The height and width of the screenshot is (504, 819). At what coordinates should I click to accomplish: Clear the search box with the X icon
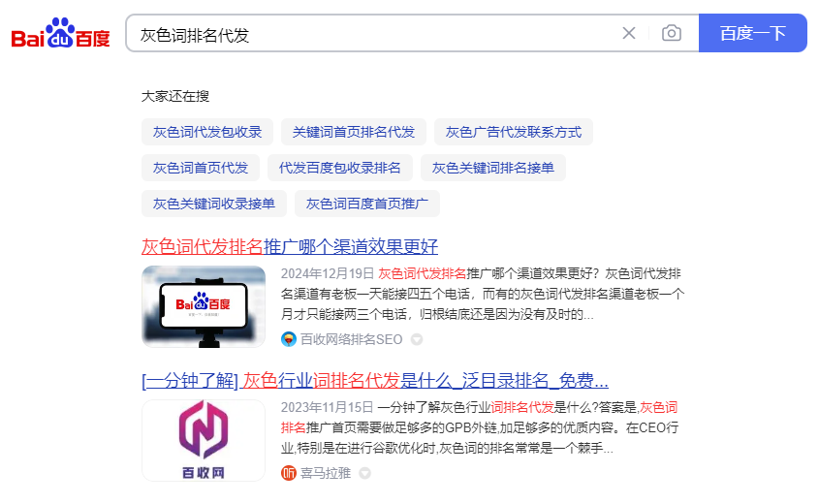[629, 33]
